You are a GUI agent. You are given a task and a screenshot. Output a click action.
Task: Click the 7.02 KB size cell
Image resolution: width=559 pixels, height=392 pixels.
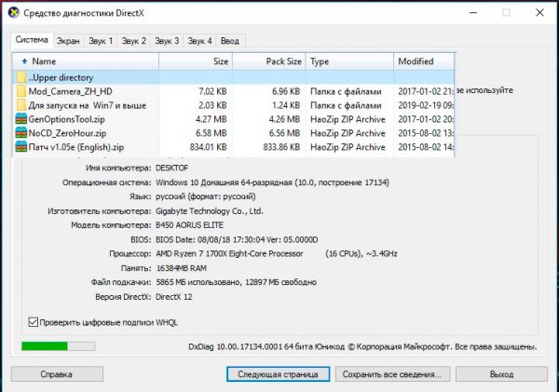pyautogui.click(x=212, y=91)
